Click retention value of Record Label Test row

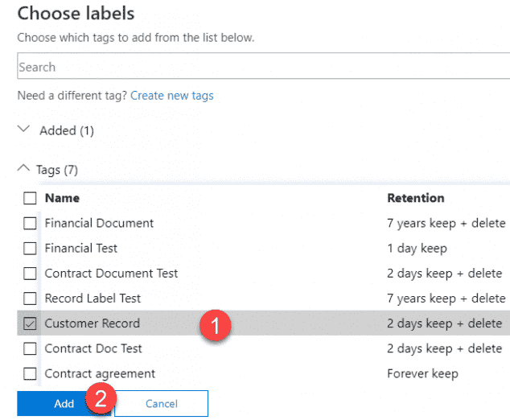[446, 299]
